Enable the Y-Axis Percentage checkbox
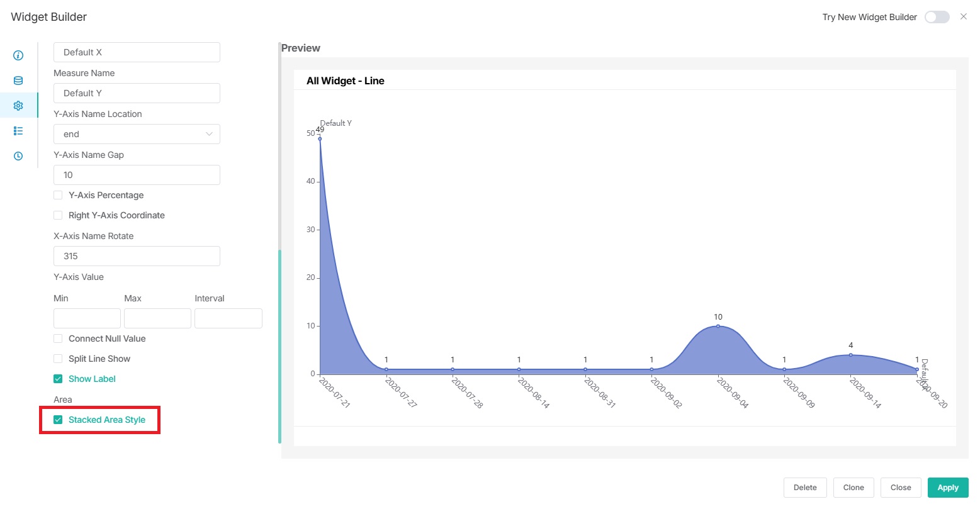Screen dimensions: 980x509 (58, 195)
